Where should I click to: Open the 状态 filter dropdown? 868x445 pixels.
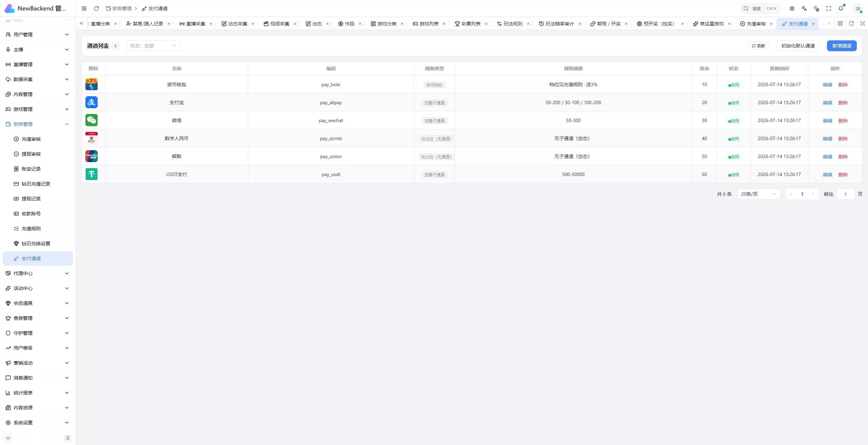point(153,46)
